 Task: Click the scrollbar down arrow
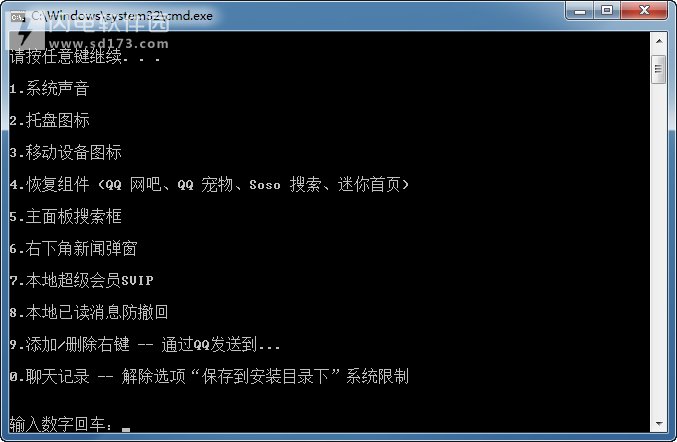pyautogui.click(x=659, y=423)
